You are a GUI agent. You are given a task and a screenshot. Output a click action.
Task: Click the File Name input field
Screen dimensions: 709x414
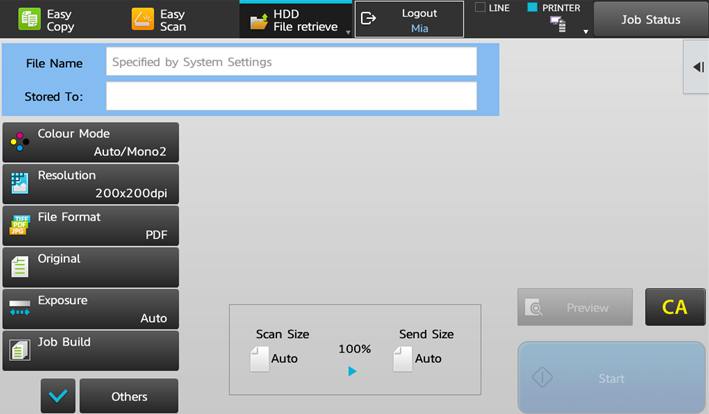(x=291, y=62)
